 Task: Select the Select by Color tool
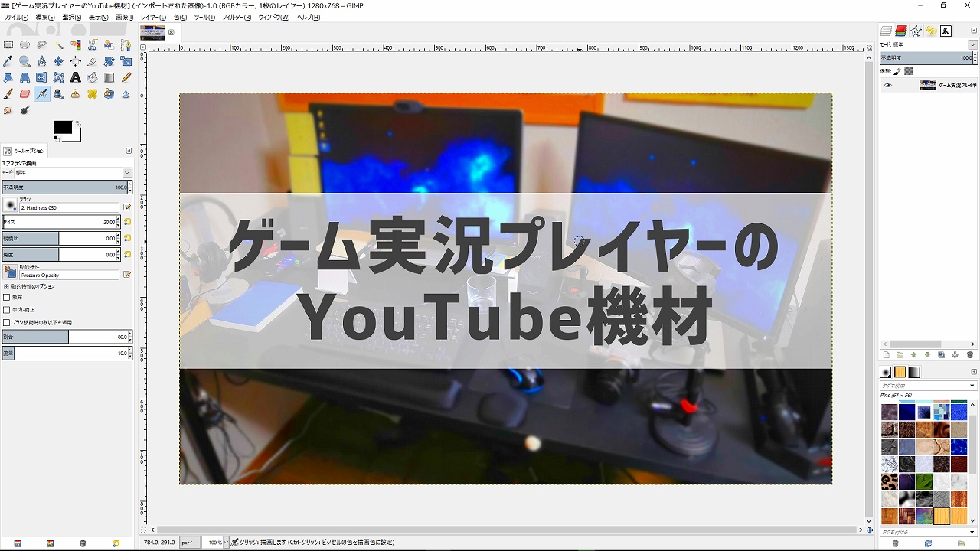coord(76,44)
